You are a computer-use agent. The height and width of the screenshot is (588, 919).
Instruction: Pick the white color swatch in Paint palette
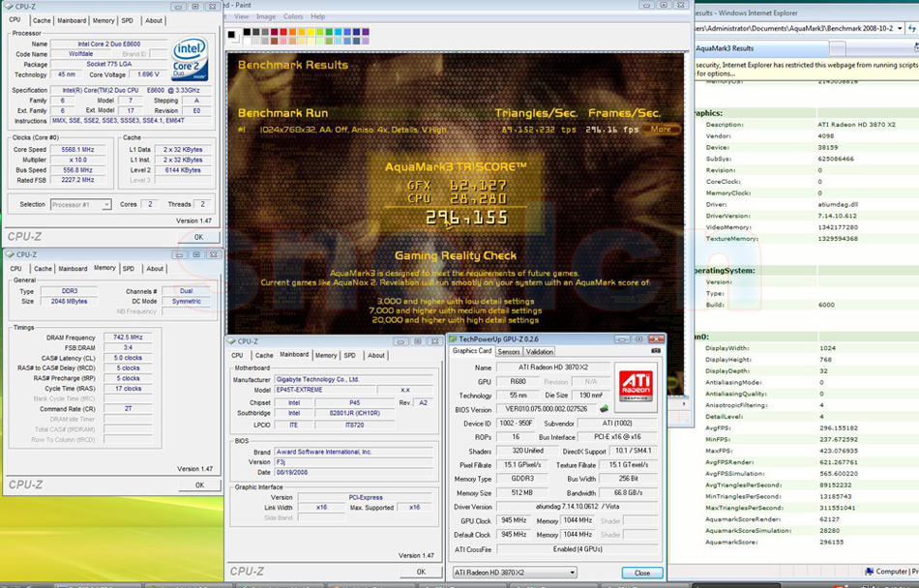pos(247,41)
